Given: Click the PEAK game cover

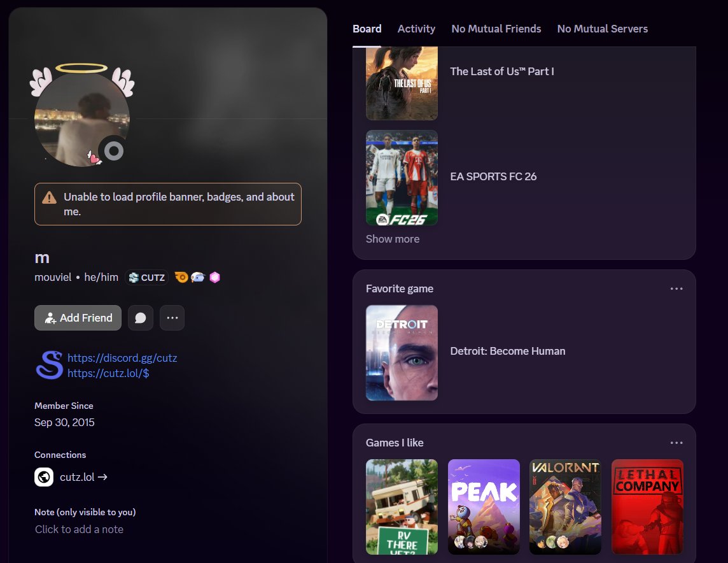Looking at the screenshot, I should 484,507.
